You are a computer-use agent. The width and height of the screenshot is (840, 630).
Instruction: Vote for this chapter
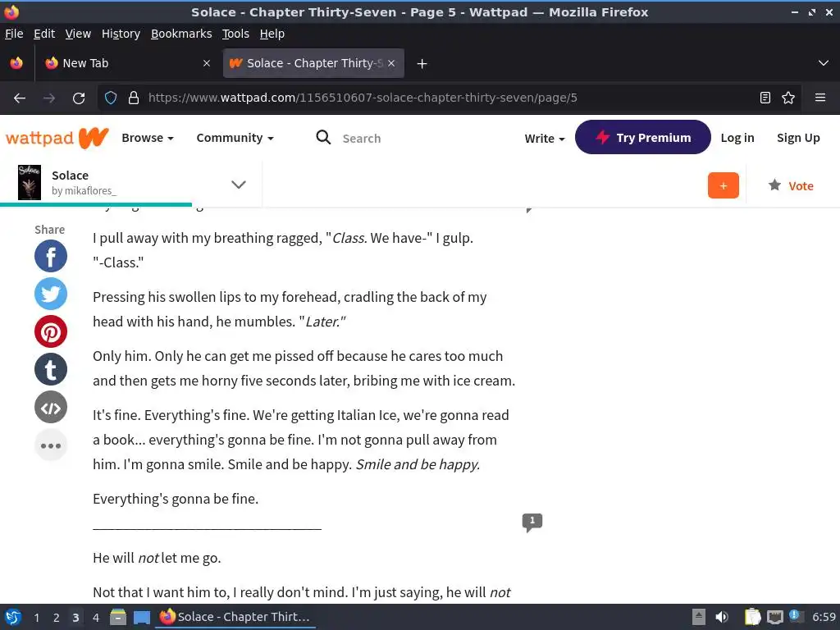(792, 186)
